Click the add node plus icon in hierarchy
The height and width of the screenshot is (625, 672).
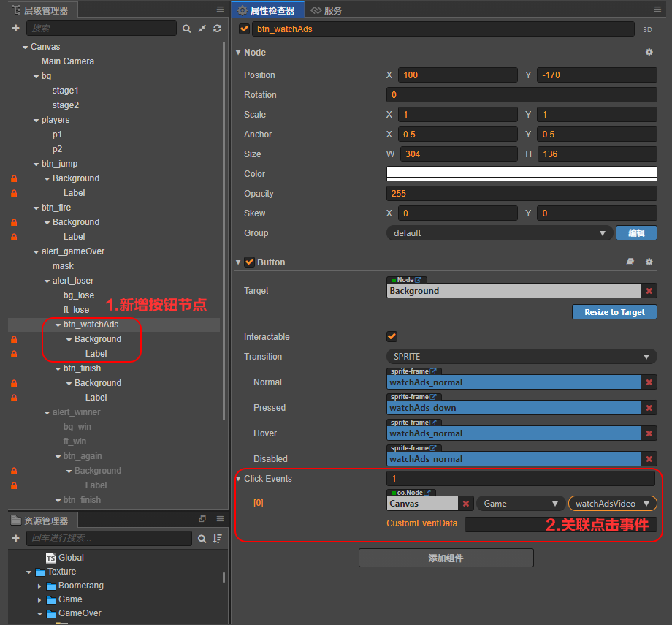15,29
